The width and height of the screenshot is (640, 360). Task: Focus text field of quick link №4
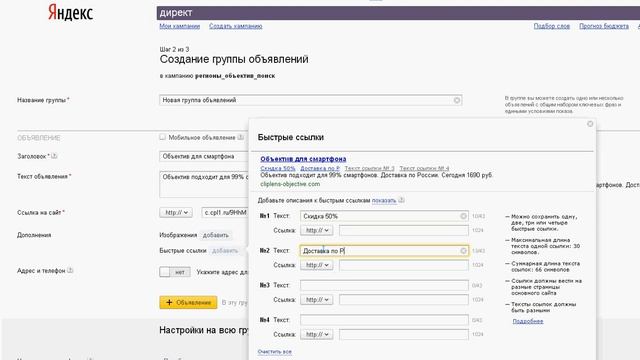[x=384, y=320]
